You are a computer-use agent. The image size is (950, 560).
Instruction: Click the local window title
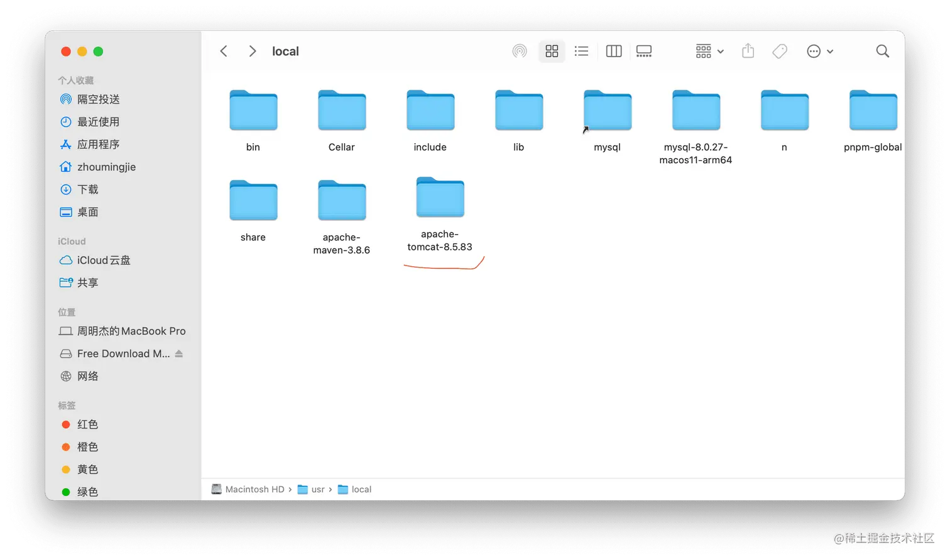click(285, 51)
